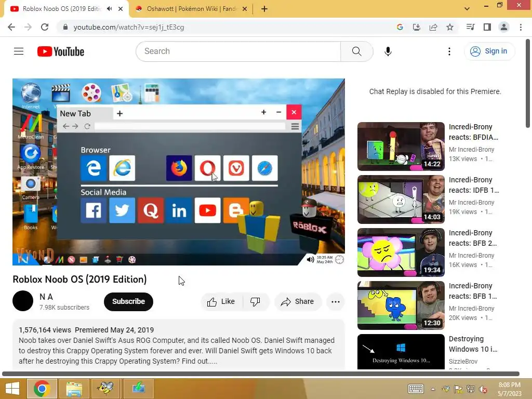Open the Destroying Windows 10 video thumbnail
The image size is (532, 399).
[x=401, y=352]
